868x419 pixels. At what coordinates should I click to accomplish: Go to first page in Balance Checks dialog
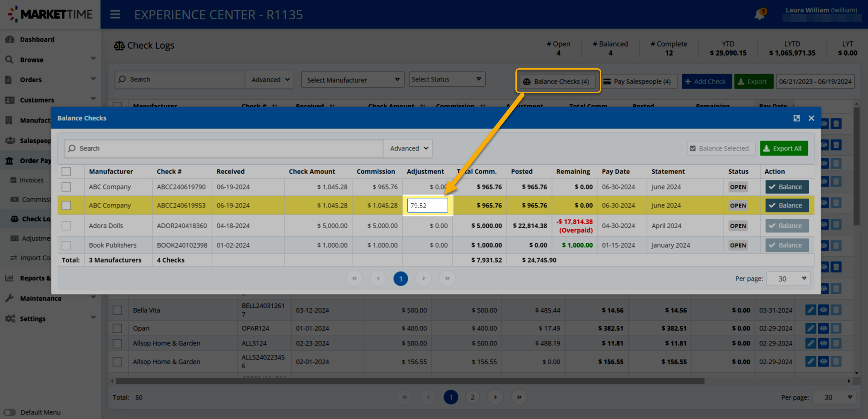point(354,278)
